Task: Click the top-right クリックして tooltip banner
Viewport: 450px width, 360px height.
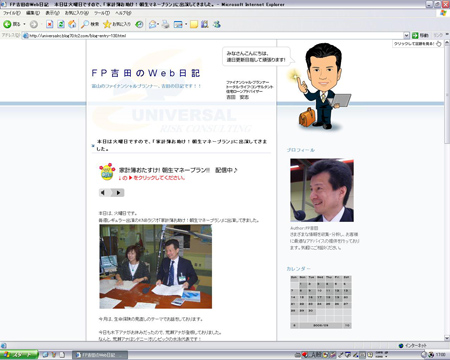Action: point(418,44)
